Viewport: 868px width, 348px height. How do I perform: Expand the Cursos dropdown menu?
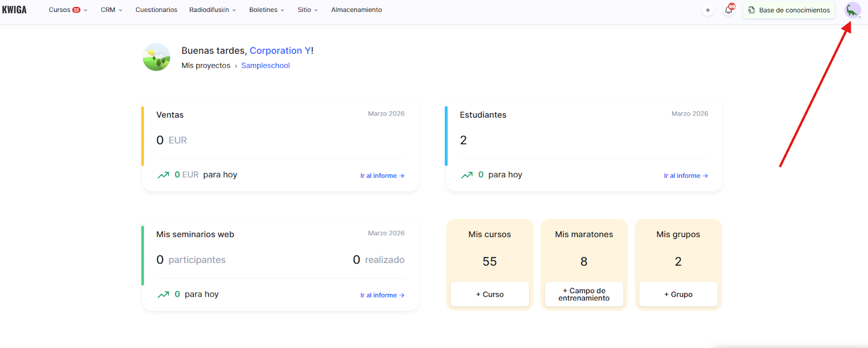(x=68, y=10)
